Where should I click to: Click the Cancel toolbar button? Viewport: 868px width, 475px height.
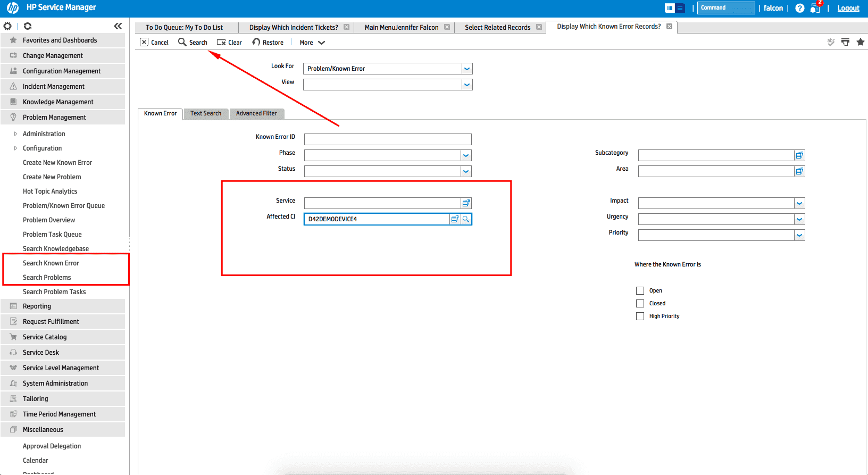coord(154,42)
